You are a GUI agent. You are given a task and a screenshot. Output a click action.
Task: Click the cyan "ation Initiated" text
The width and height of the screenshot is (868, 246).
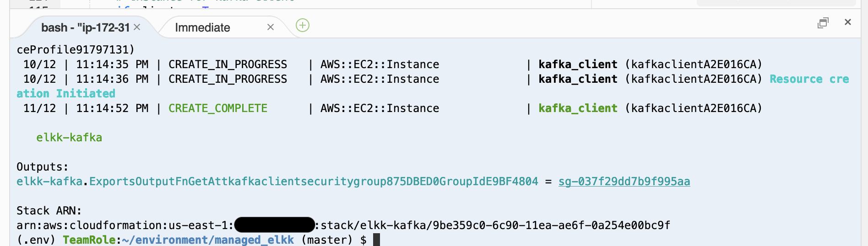coord(66,94)
